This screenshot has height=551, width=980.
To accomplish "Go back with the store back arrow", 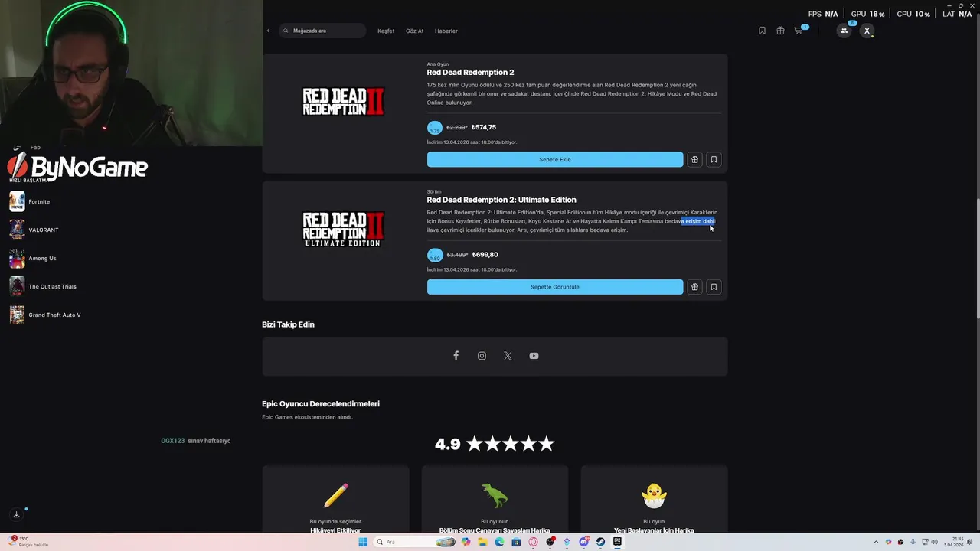I will [268, 31].
